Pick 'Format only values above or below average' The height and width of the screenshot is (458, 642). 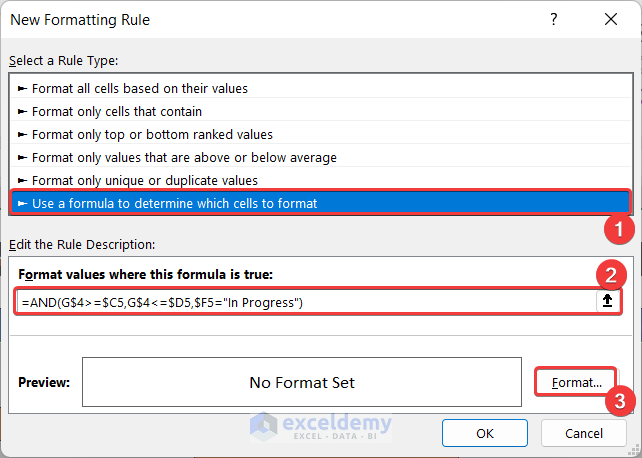184,157
